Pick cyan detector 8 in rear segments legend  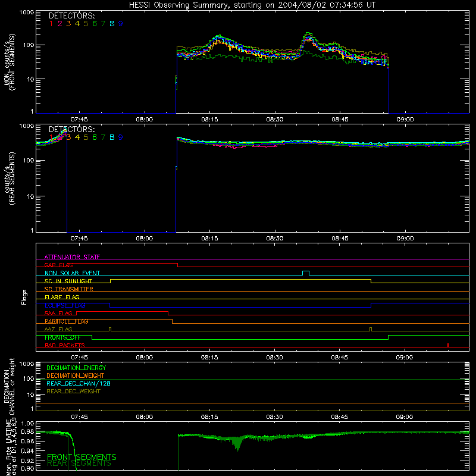112,137
